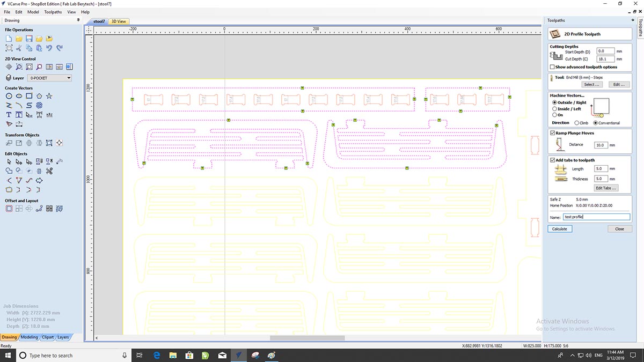
Task: Create a new file icon
Action: (9, 39)
